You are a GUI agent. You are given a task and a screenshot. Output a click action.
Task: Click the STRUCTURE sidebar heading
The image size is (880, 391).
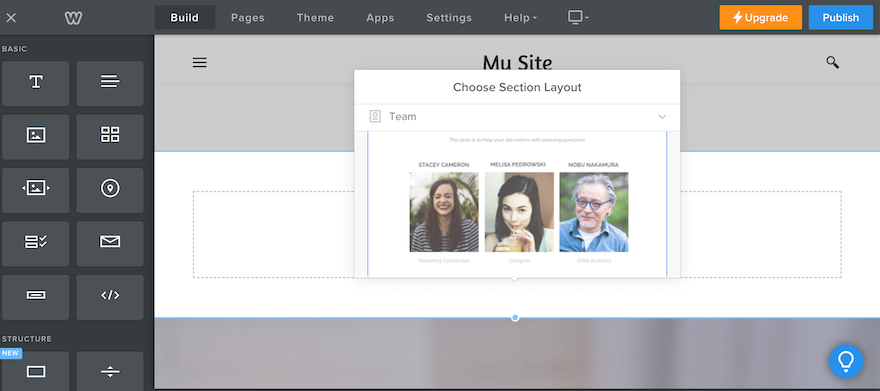click(x=26, y=339)
